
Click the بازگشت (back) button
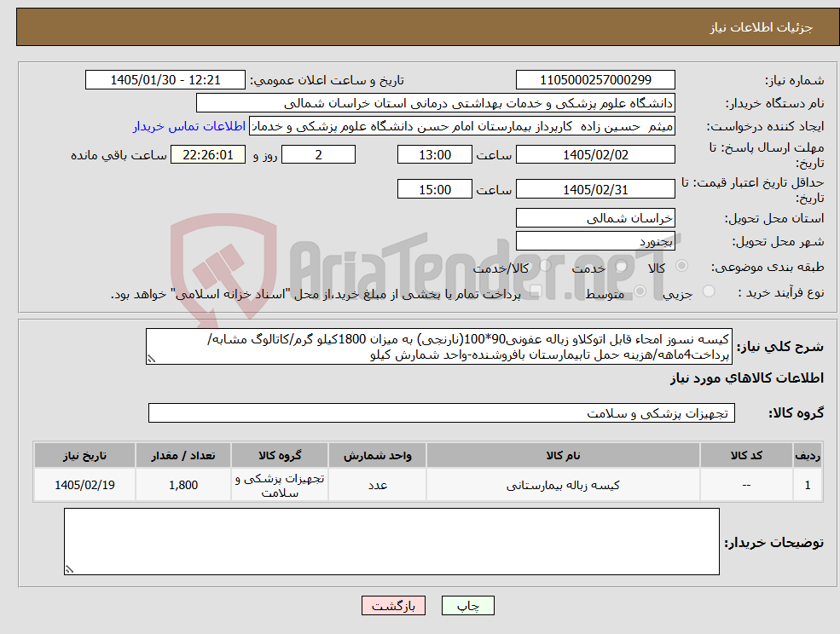pos(393,606)
